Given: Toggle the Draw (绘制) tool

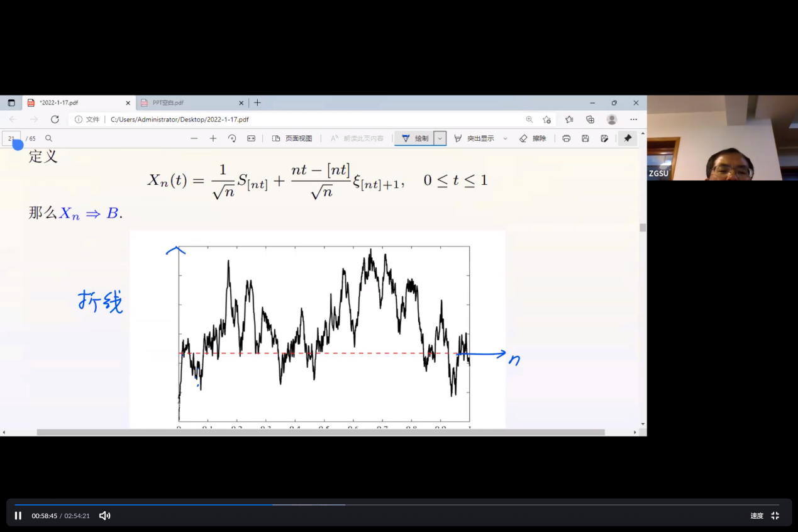Looking at the screenshot, I should (x=415, y=138).
